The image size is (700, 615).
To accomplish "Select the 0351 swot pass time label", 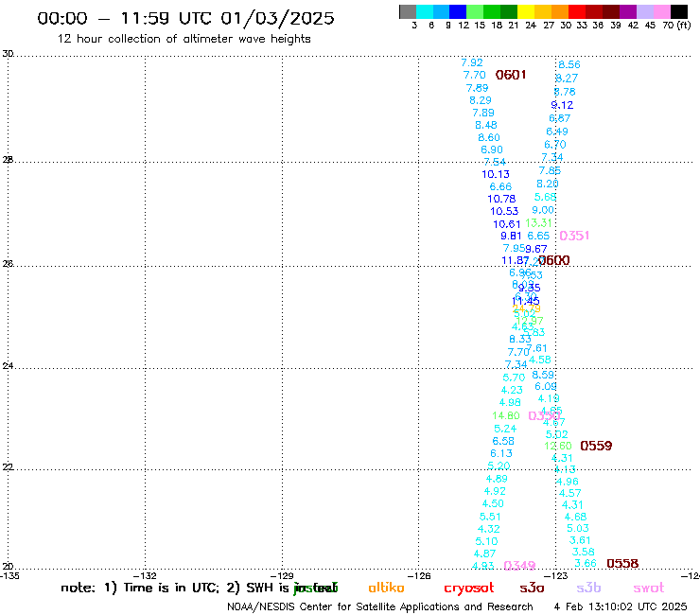I will [x=574, y=236].
